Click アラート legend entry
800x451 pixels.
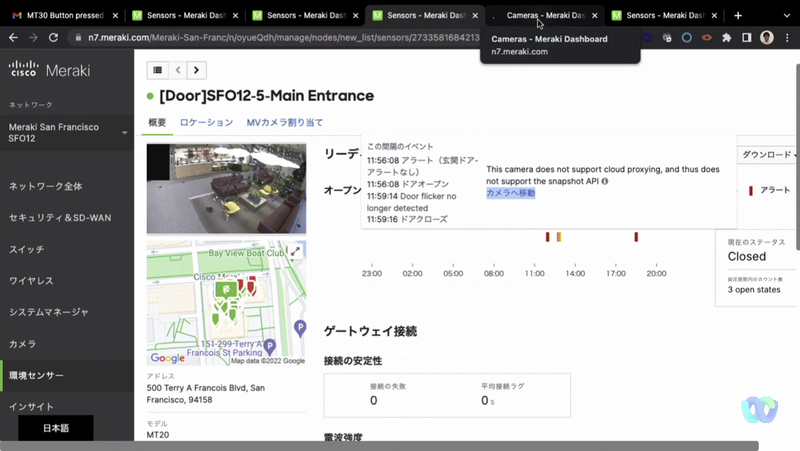click(770, 190)
